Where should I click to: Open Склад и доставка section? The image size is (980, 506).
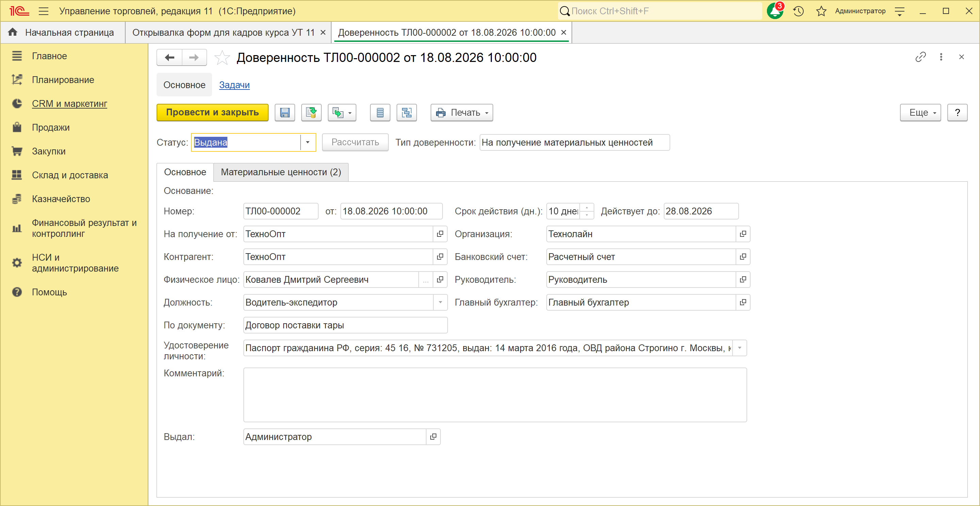(70, 175)
